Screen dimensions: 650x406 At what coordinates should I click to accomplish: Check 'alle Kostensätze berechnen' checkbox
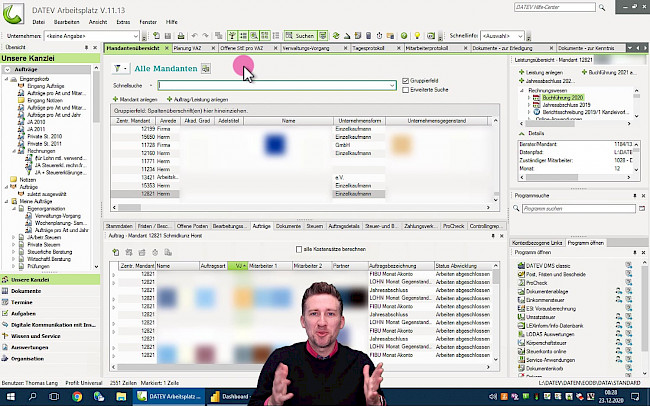(299, 248)
